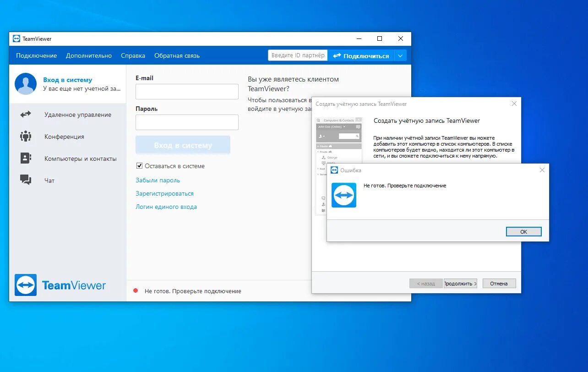Click the disabled < назад button

(426, 284)
